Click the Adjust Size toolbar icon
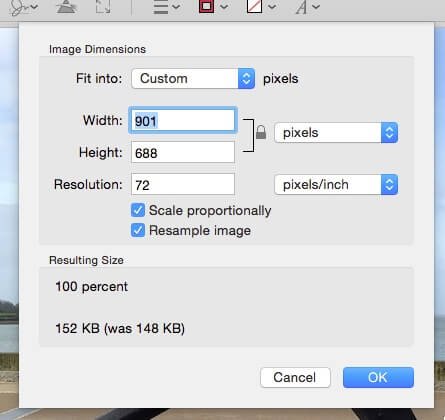Viewport: 445px width, 420px height. tap(103, 6)
